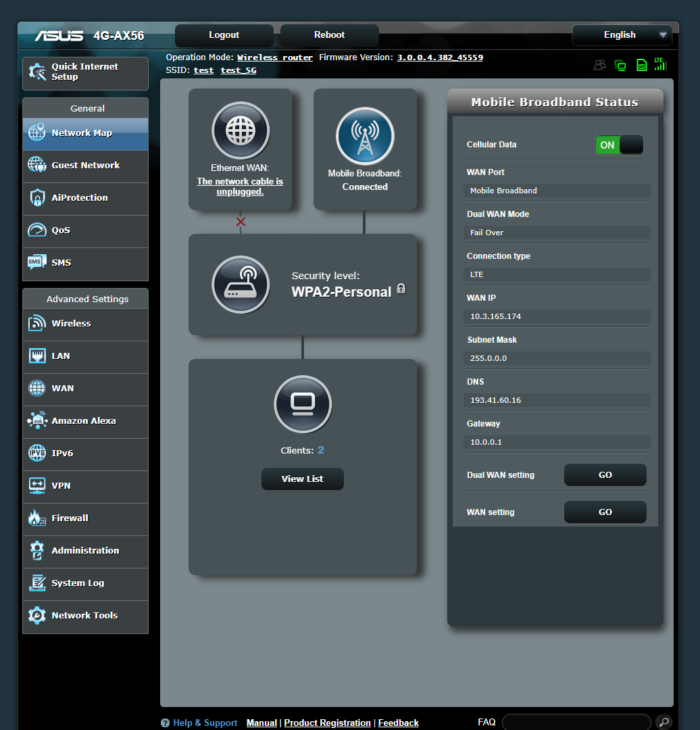Toggle the Cellular Data switch off

(x=619, y=145)
